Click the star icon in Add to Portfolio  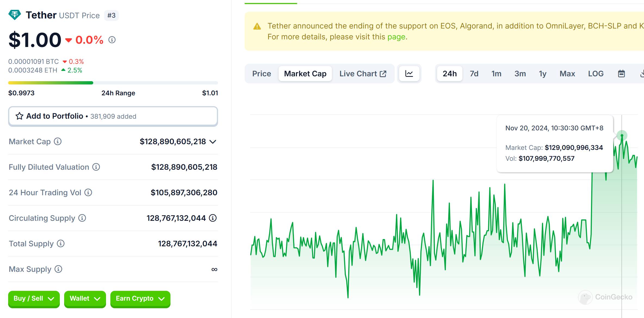click(19, 116)
